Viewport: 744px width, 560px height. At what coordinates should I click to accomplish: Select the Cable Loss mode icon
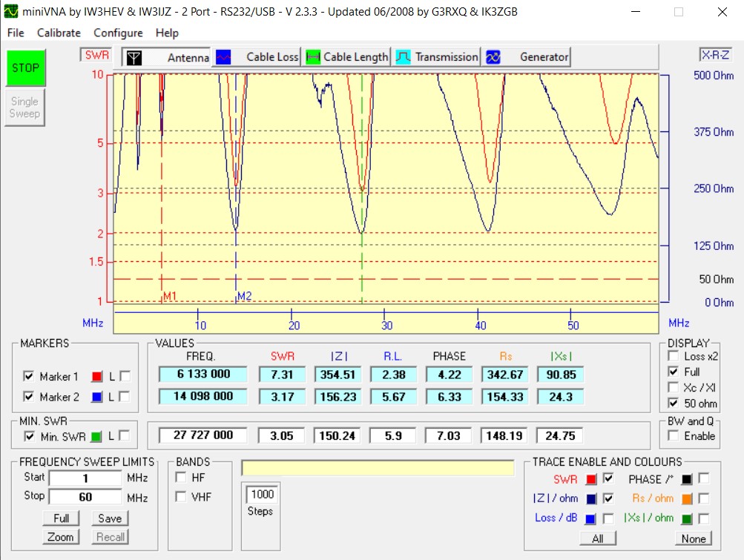pos(223,57)
